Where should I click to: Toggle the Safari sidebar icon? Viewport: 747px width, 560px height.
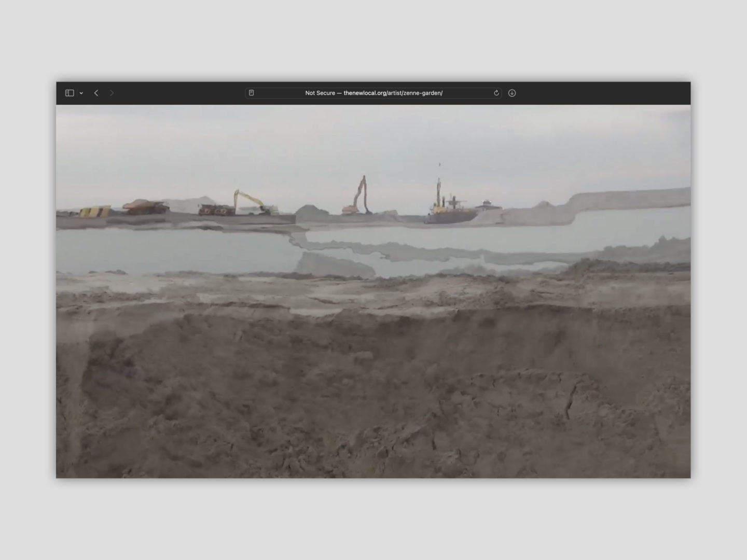tap(70, 93)
